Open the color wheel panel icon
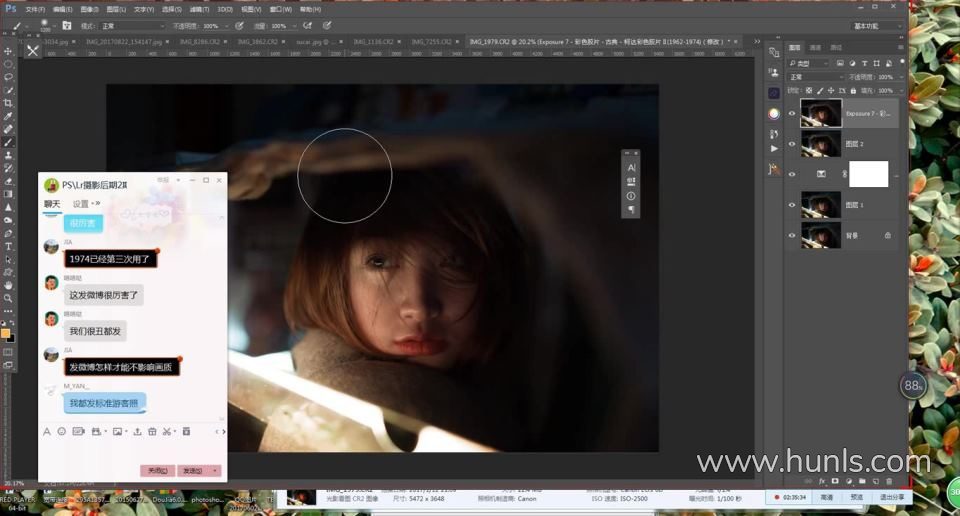 (774, 114)
